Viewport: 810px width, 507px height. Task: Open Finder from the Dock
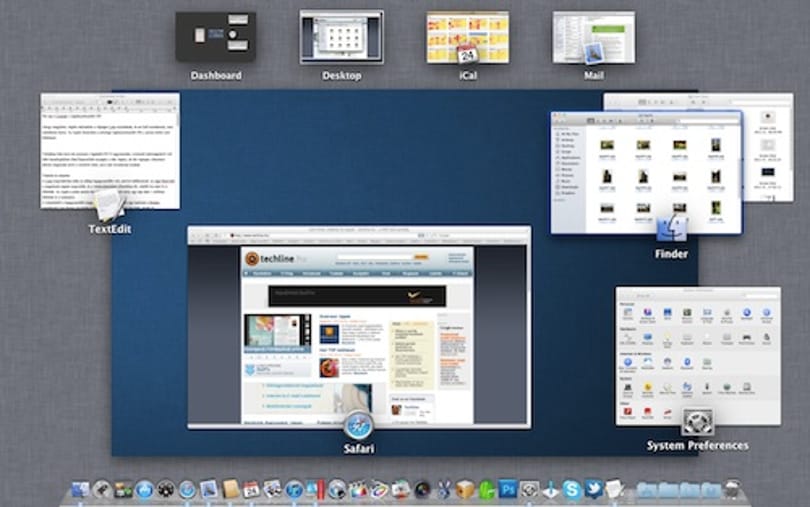[80, 489]
